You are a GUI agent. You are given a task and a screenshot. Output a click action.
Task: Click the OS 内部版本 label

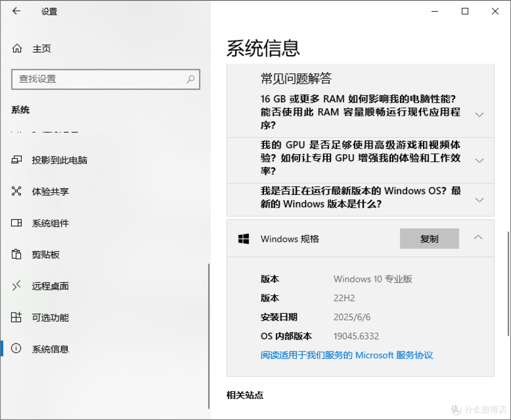tap(286, 336)
